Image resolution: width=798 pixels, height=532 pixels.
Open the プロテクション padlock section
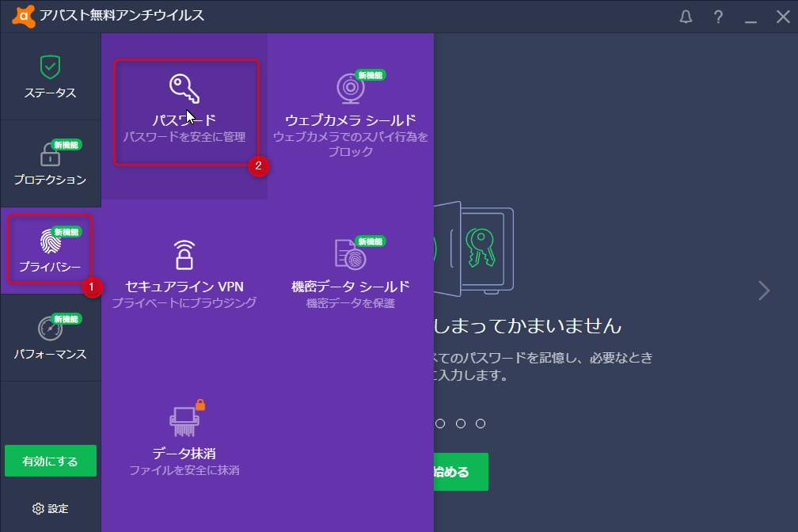tap(51, 164)
